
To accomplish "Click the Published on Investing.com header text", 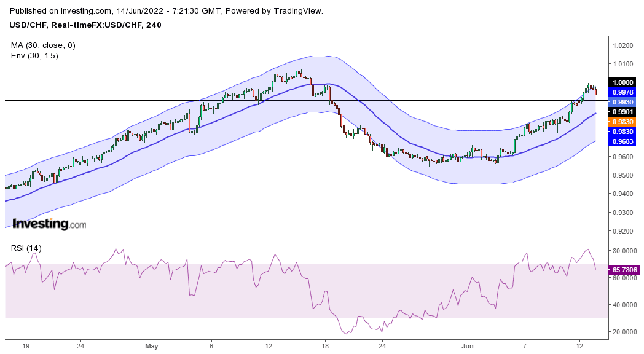I will (167, 11).
